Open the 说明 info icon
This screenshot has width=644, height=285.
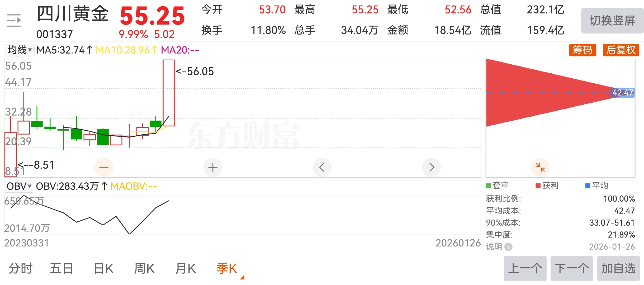pyautogui.click(x=508, y=247)
